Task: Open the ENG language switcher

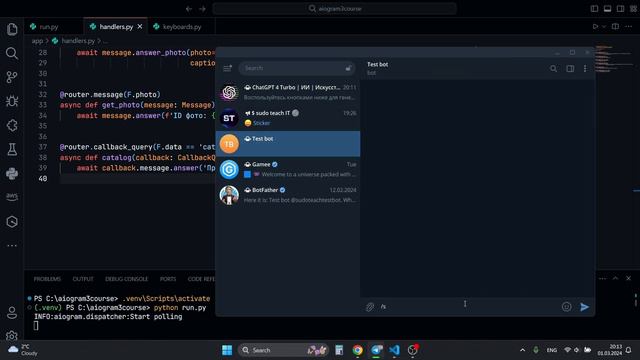Action: (551, 350)
